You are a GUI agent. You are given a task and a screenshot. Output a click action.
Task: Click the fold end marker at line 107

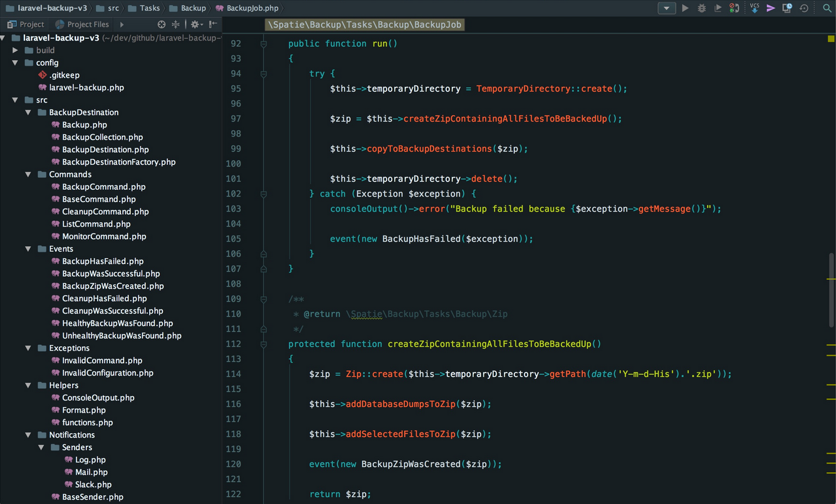pyautogui.click(x=264, y=269)
